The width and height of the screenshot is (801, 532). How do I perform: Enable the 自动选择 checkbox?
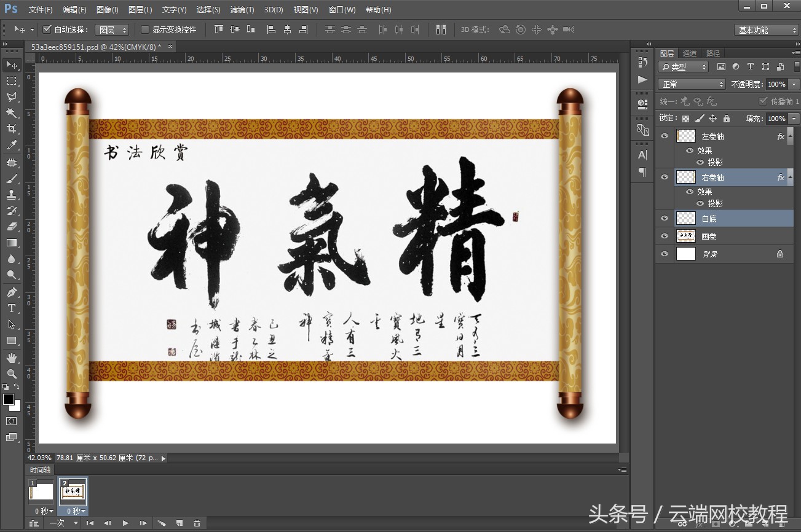[47, 28]
